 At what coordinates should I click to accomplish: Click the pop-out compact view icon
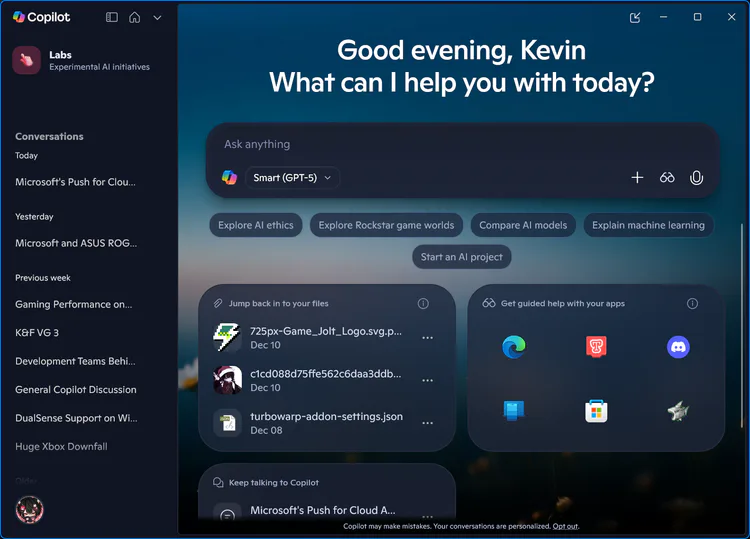click(x=635, y=18)
